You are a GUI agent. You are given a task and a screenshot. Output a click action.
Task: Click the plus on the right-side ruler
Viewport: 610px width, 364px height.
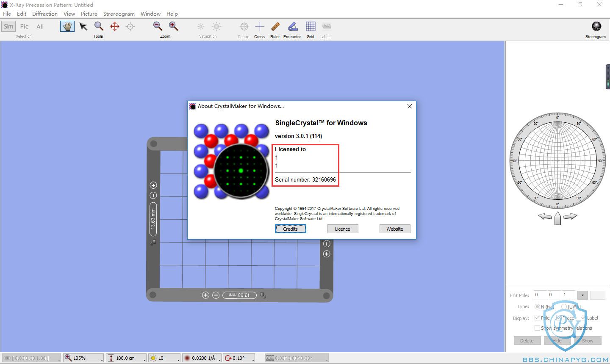point(327,254)
